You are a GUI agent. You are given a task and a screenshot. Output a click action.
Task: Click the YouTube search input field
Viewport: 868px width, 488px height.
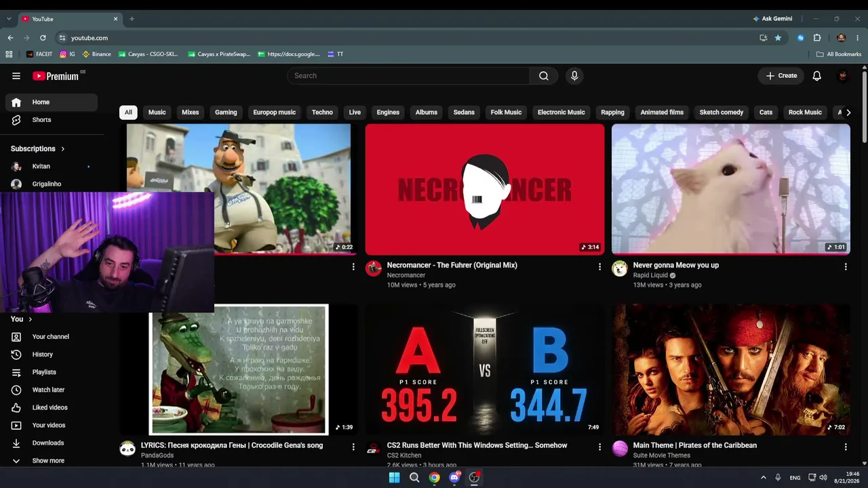(408, 76)
